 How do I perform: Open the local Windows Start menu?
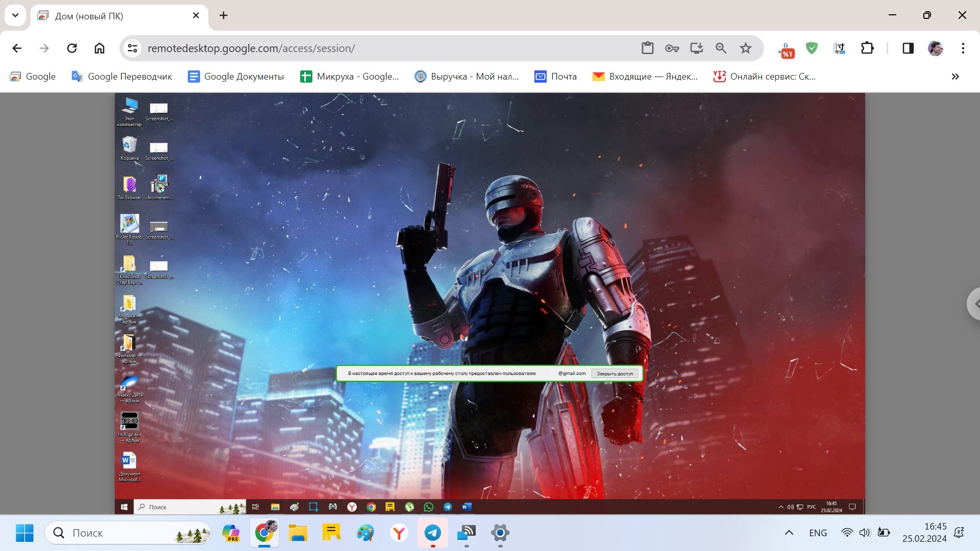coord(24,533)
